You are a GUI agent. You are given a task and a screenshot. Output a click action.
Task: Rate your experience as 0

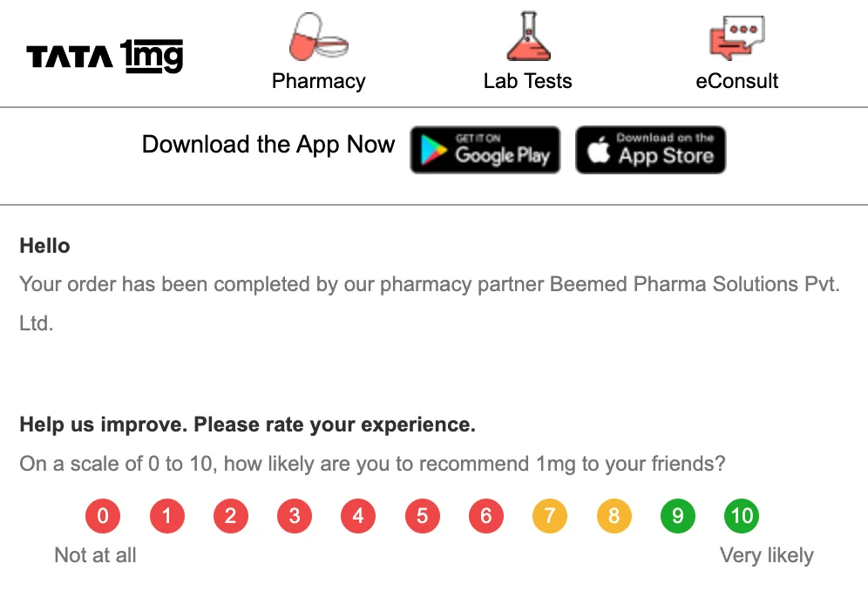tap(103, 515)
